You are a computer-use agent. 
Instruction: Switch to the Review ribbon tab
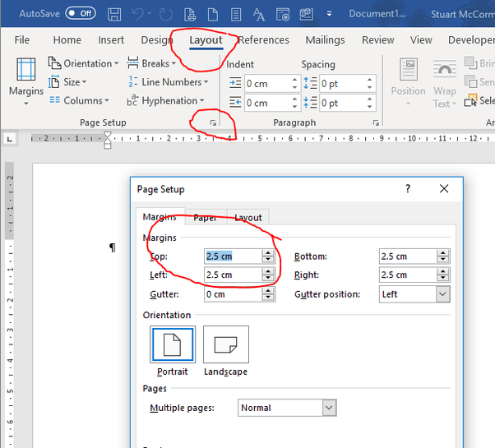378,40
